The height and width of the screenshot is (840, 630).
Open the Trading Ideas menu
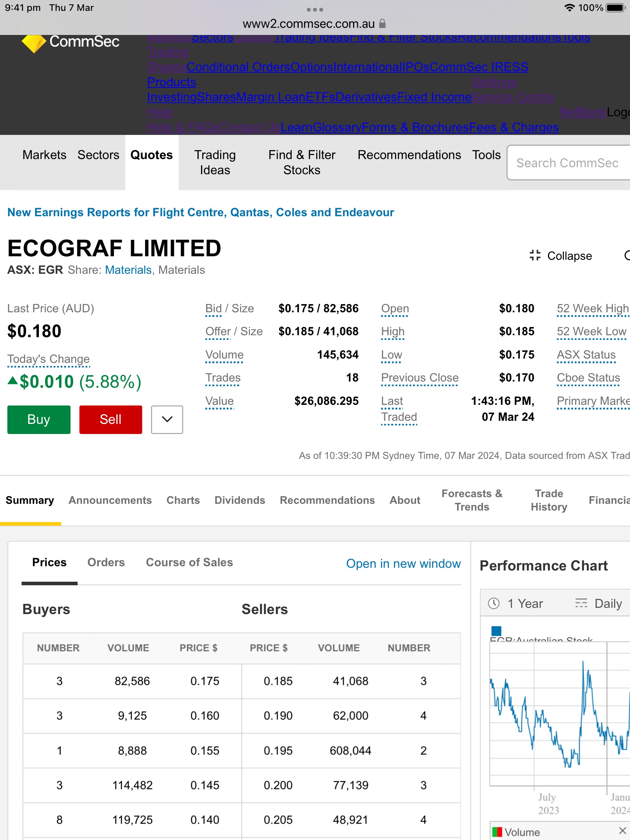click(215, 163)
